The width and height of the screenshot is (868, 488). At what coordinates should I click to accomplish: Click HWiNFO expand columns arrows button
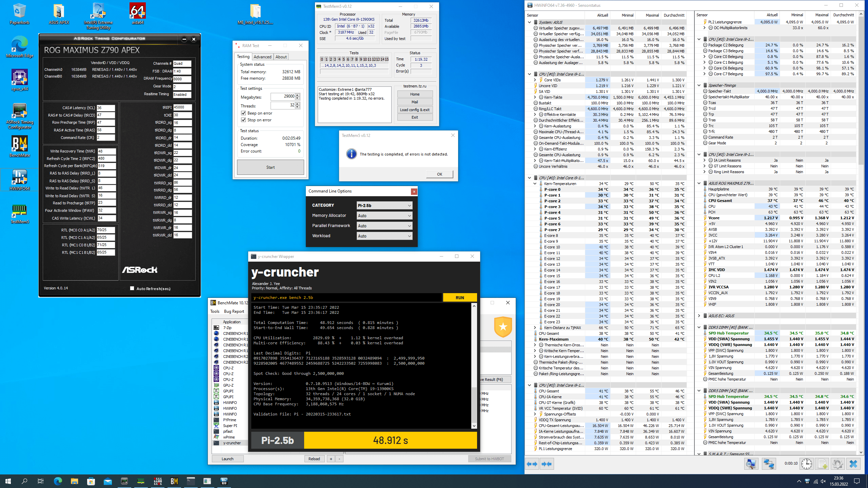pyautogui.click(x=532, y=464)
